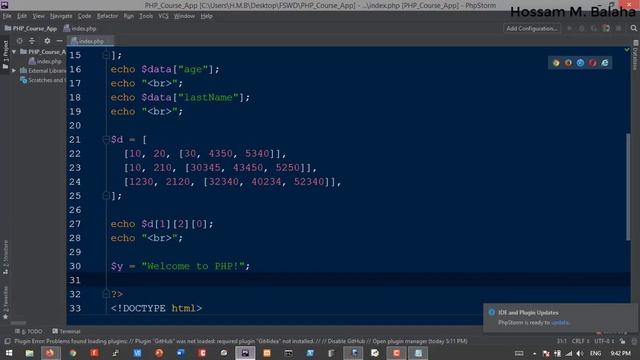640x360 pixels.
Task: Select Scratches and Consoles tree item
Action: (43, 80)
